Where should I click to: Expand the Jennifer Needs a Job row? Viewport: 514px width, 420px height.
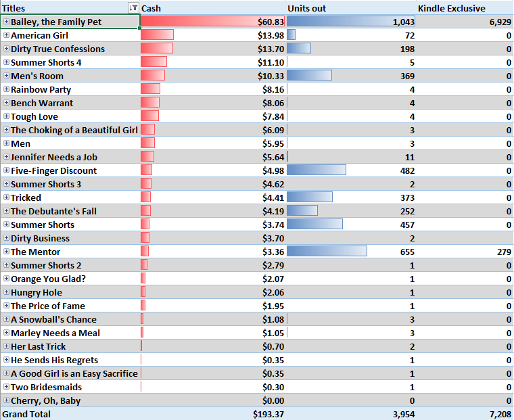(x=6, y=157)
